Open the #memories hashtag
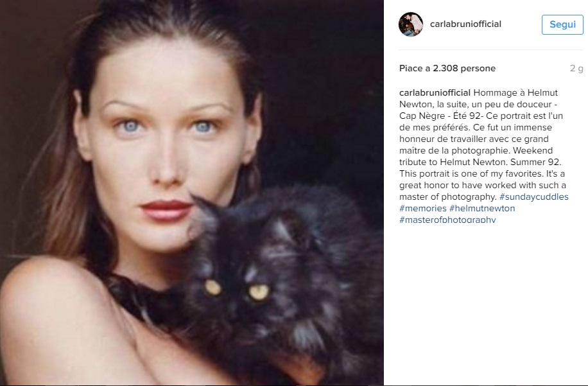588x386 pixels. (x=422, y=208)
